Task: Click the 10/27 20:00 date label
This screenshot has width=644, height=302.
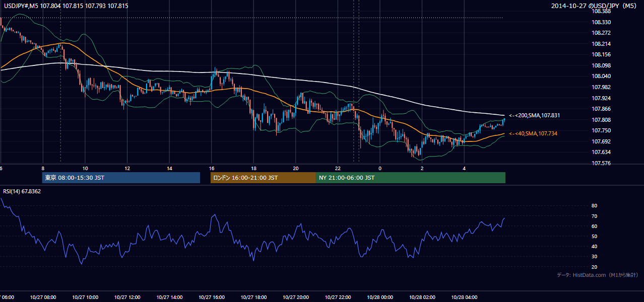Action: pos(296,297)
